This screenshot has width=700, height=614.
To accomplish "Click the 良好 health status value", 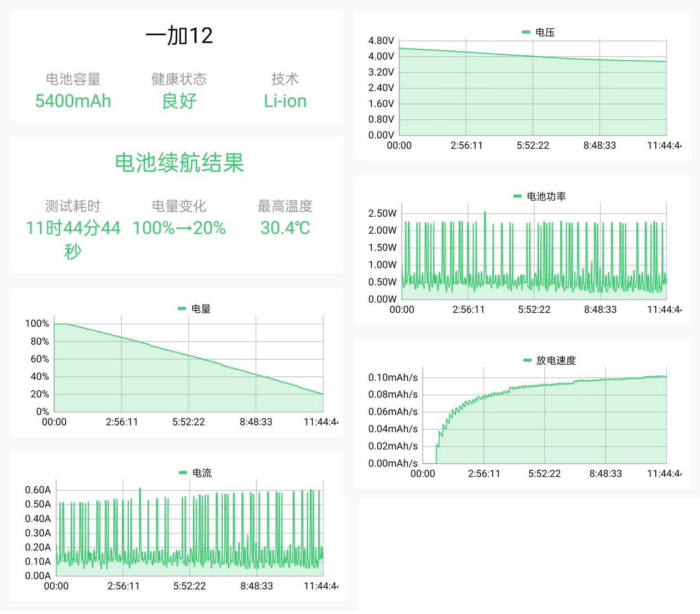I will pyautogui.click(x=179, y=101).
